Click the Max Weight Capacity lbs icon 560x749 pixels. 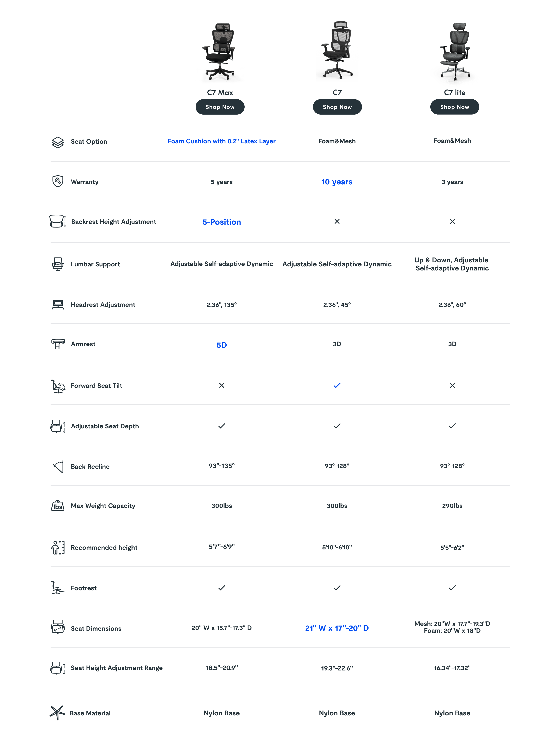[x=58, y=506]
